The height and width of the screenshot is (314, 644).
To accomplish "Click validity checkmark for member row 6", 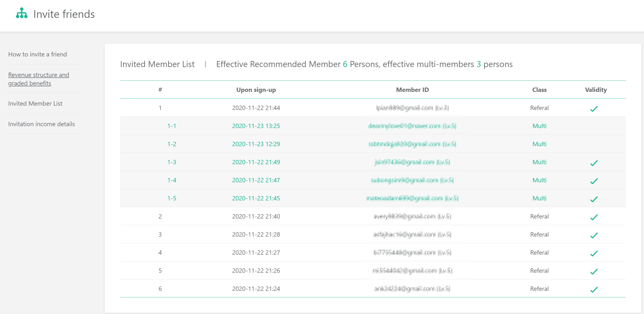I will (x=594, y=289).
